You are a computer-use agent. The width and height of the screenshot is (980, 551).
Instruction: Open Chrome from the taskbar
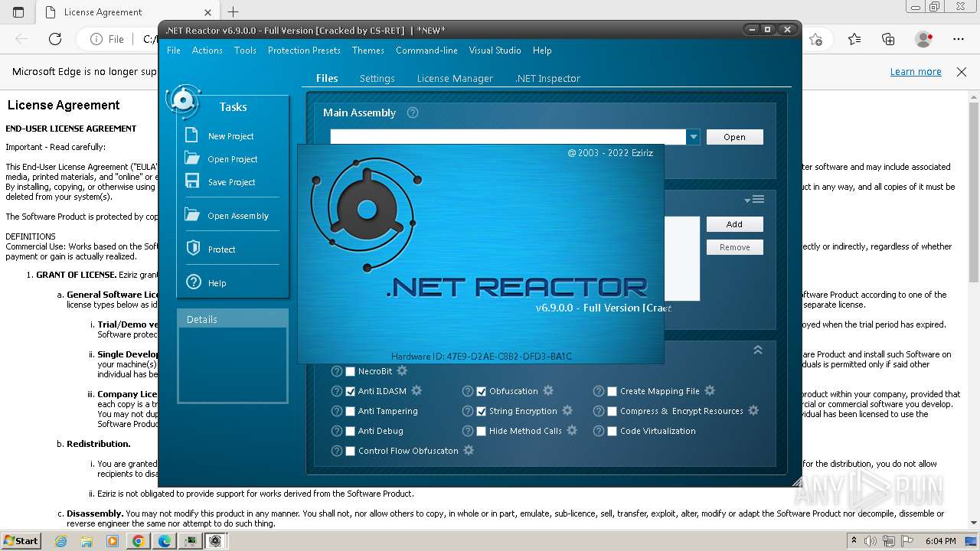(138, 540)
